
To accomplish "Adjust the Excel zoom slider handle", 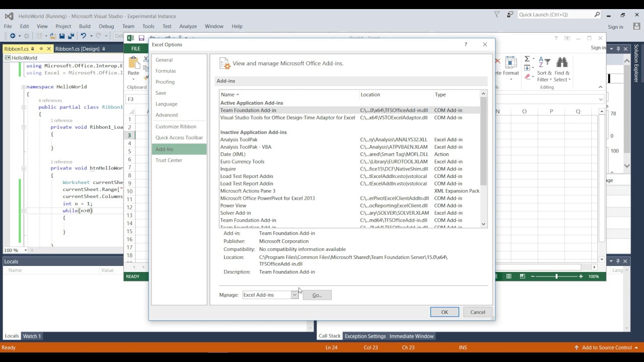I will (x=556, y=277).
